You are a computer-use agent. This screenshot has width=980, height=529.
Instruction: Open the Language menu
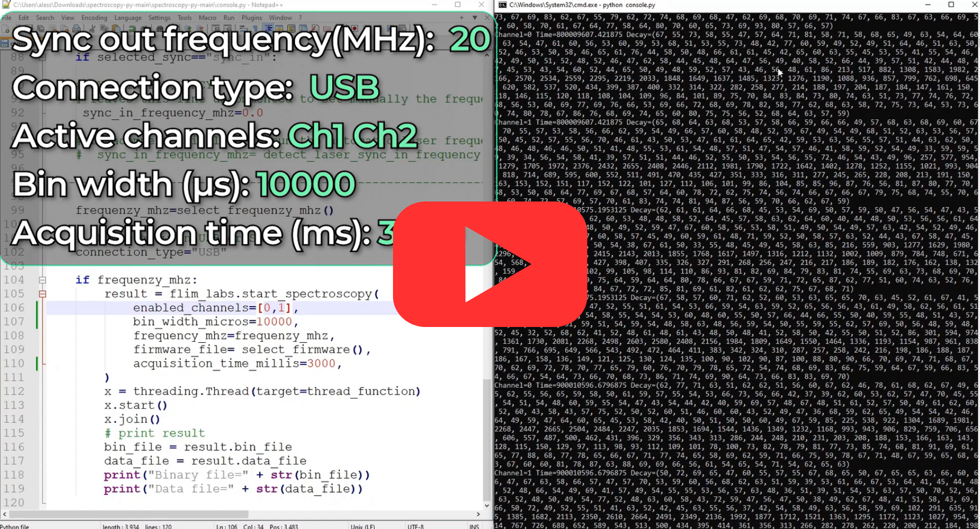(128, 17)
